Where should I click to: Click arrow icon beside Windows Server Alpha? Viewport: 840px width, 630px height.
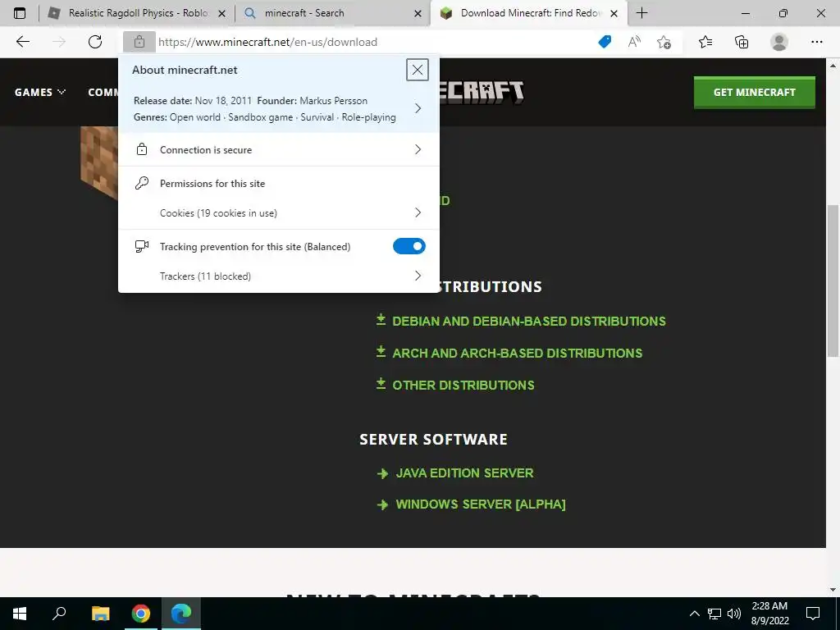click(x=382, y=504)
